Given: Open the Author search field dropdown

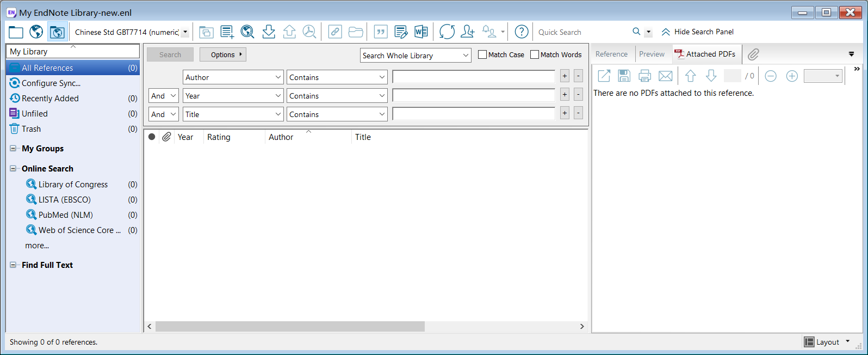Looking at the screenshot, I should tap(233, 77).
